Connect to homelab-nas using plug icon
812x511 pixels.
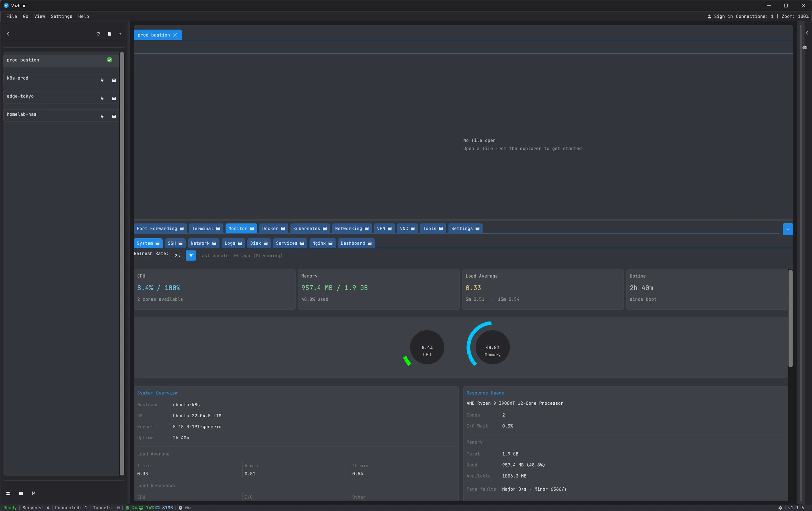102,116
